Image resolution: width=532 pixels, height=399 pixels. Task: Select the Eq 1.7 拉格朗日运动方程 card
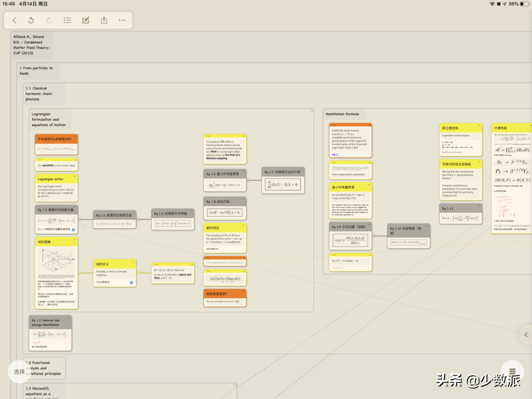(283, 180)
